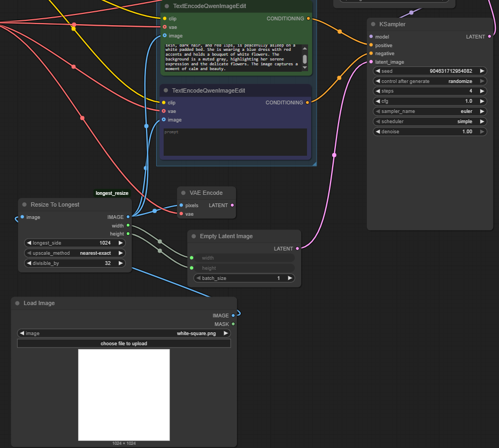The height and width of the screenshot is (448, 499).
Task: Click Resize To Longest IMAGE output socket
Action: coord(128,217)
